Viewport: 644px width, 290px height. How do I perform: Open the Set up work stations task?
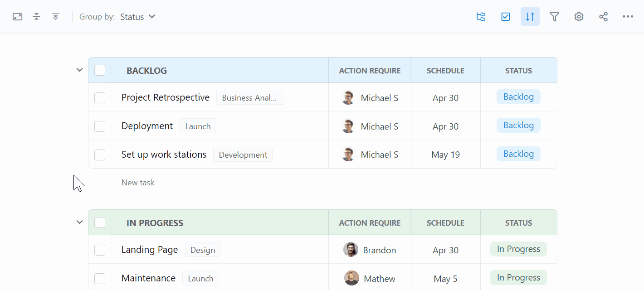(x=164, y=155)
